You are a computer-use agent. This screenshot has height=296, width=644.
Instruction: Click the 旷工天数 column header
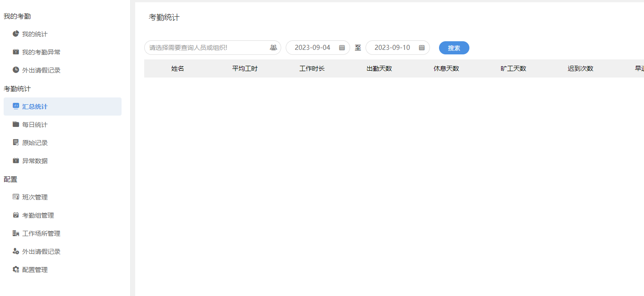pyautogui.click(x=513, y=68)
